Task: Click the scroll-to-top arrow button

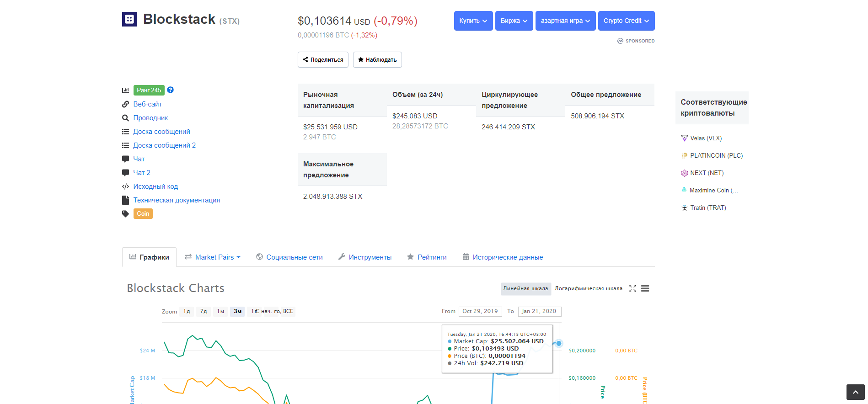Action: (855, 392)
